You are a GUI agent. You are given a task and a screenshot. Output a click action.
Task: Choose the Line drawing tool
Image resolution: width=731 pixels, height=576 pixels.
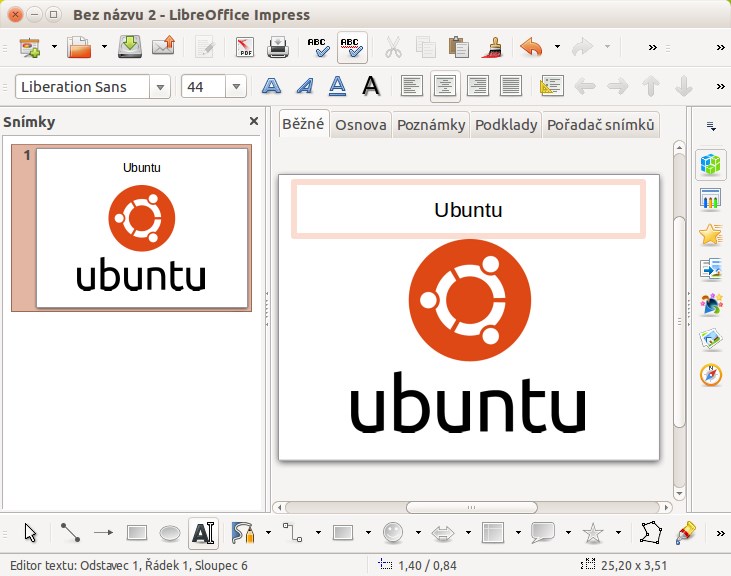point(70,533)
